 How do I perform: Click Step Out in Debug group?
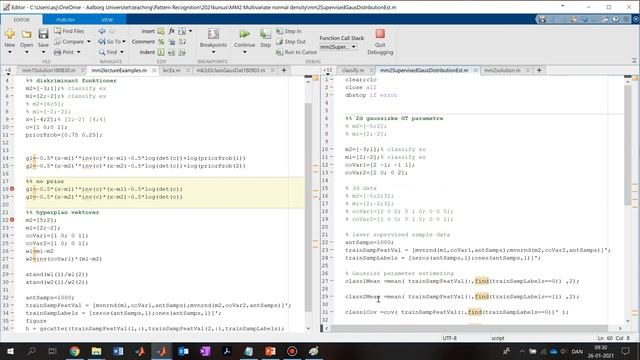291,42
